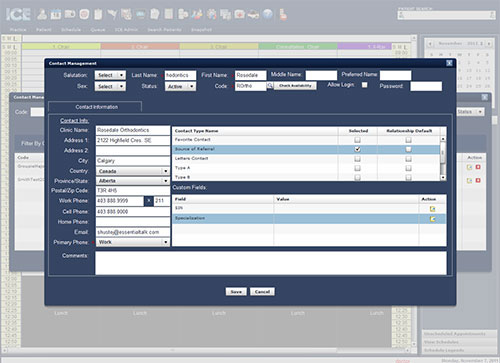Screen dimensions: 500x363
Task: Click the second row's red delete icon in the background list
Action: 478,180
